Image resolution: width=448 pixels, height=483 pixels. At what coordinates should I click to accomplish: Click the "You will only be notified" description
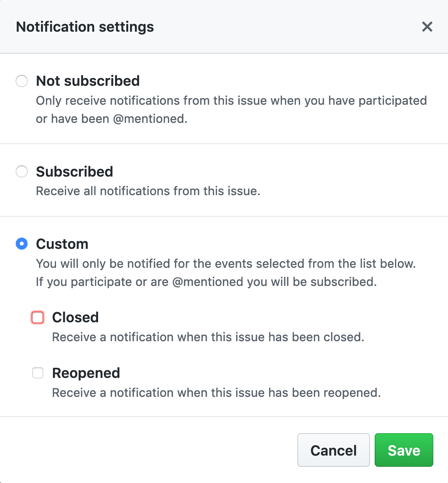[x=226, y=264]
